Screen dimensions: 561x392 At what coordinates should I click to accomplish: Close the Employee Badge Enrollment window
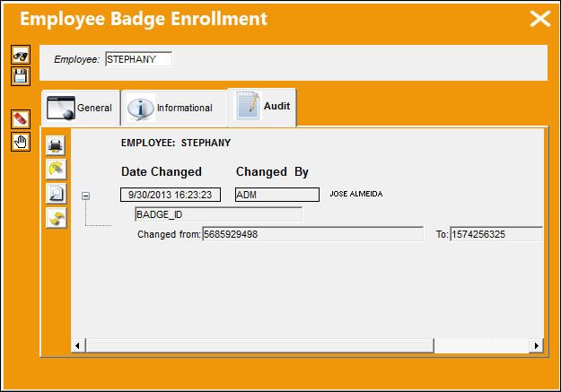[539, 19]
